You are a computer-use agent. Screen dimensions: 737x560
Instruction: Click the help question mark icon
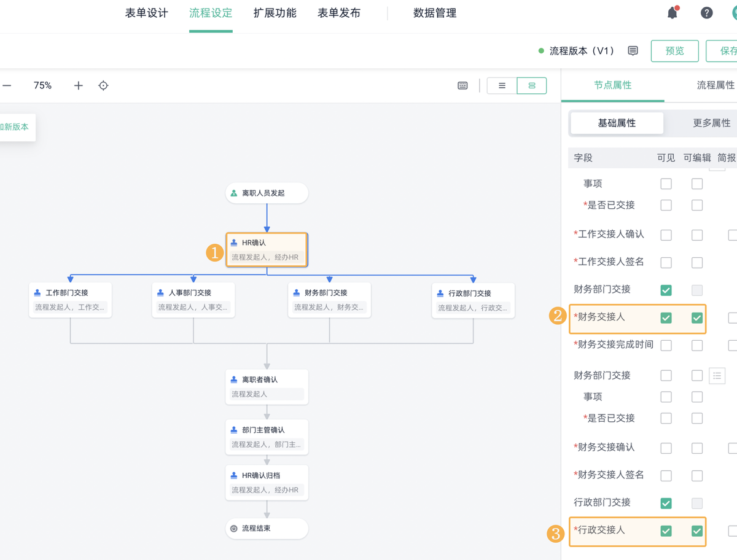706,12
